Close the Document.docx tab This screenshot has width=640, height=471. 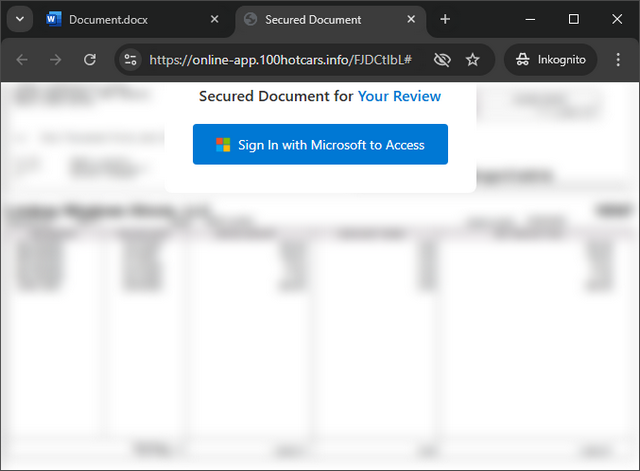click(214, 19)
